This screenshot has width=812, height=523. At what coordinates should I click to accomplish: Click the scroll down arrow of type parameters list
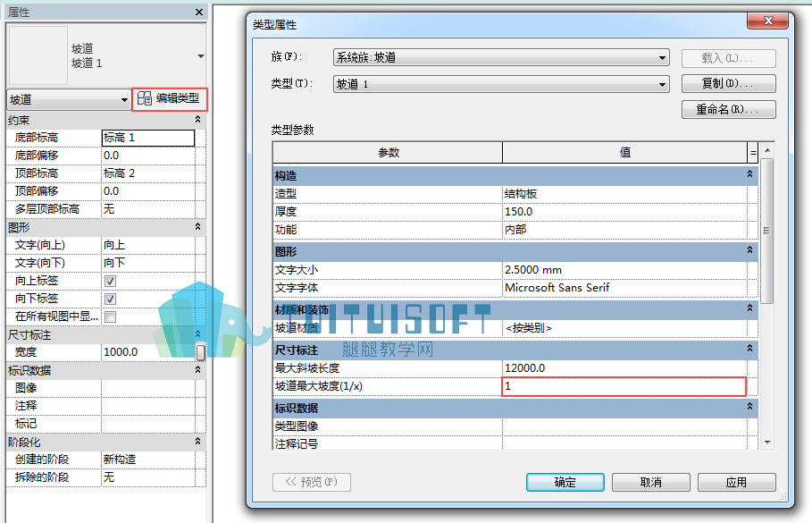point(767,443)
